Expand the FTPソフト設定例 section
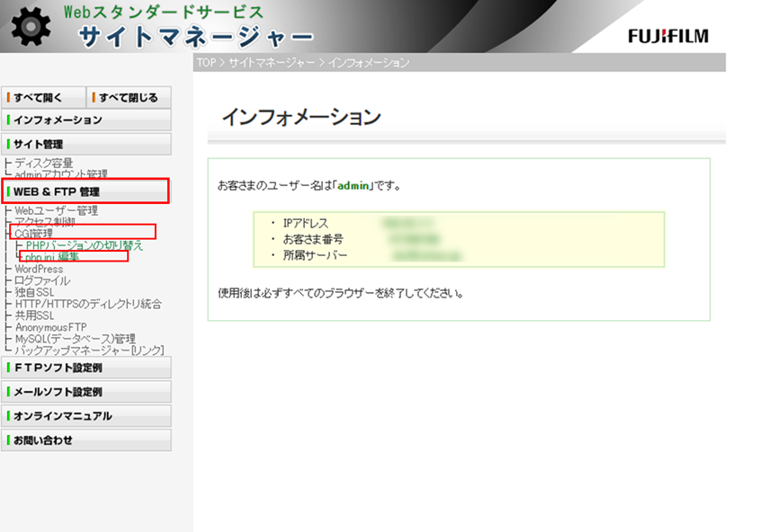The image size is (778, 532). [85, 368]
